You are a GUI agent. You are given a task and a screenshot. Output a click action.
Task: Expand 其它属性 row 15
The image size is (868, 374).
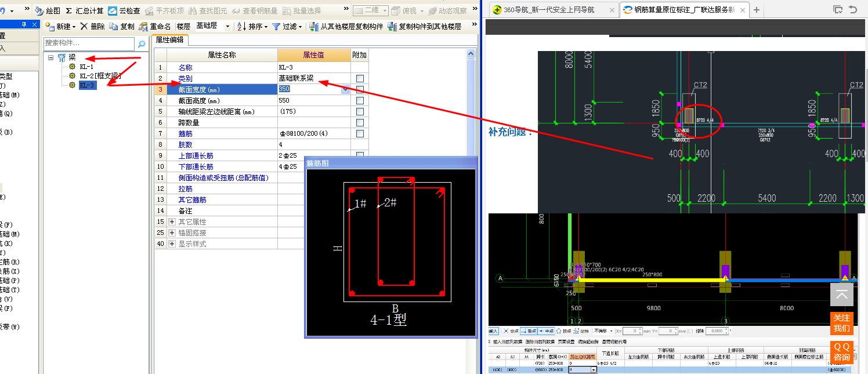pos(172,222)
